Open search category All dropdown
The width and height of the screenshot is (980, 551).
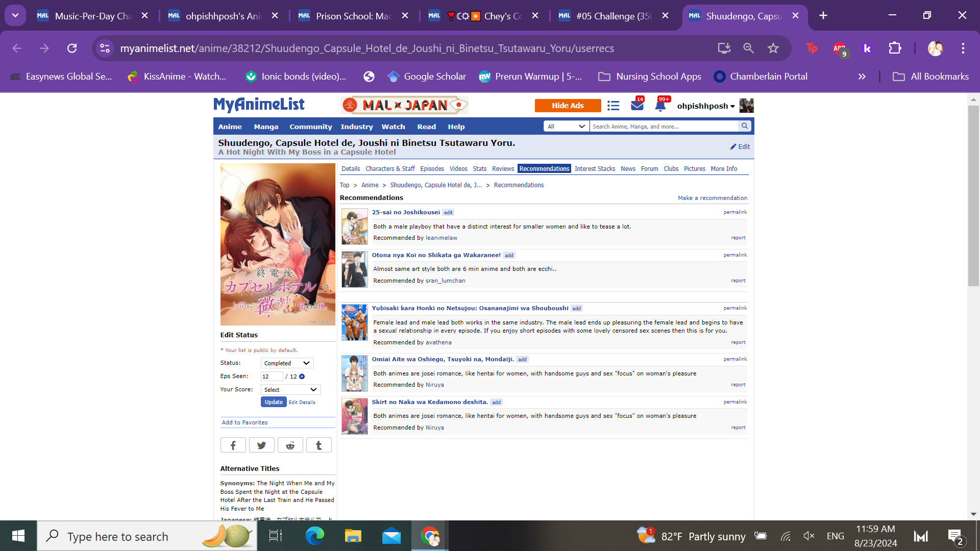pyautogui.click(x=566, y=127)
